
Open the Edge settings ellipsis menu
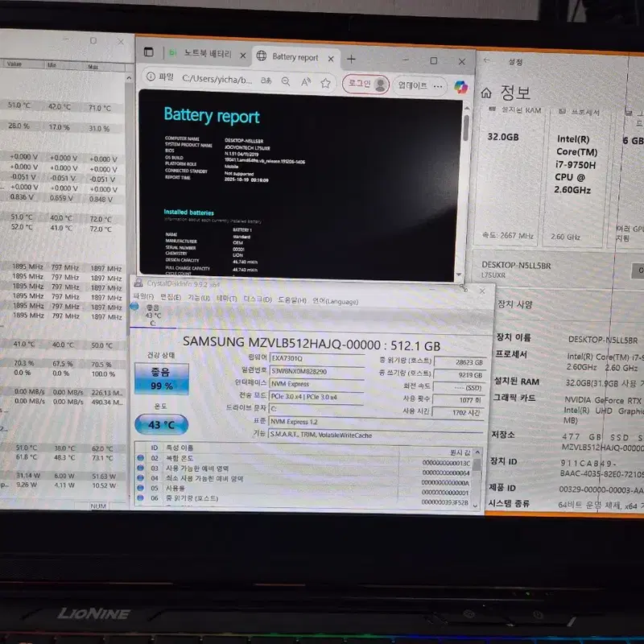pyautogui.click(x=438, y=86)
